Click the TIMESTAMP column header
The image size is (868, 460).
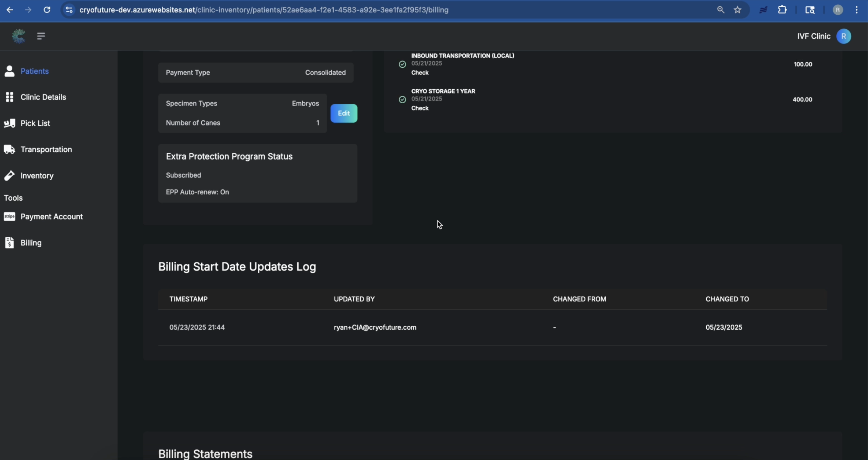188,299
